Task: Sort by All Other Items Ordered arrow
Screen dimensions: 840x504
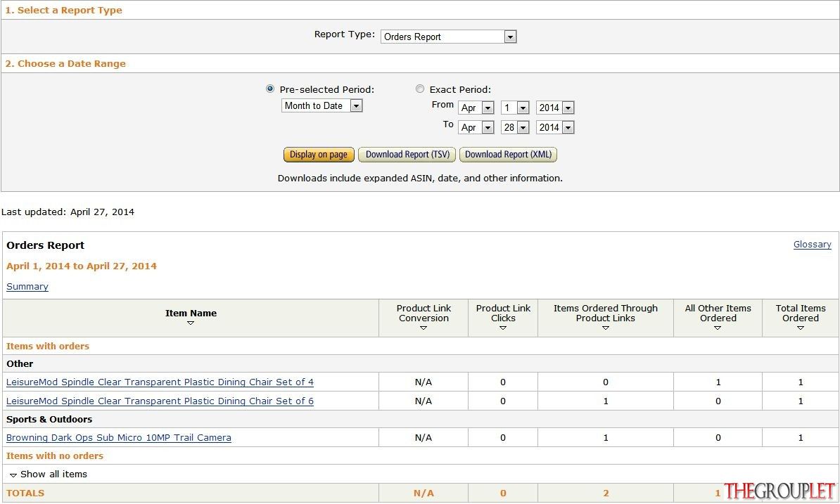Action: click(718, 328)
